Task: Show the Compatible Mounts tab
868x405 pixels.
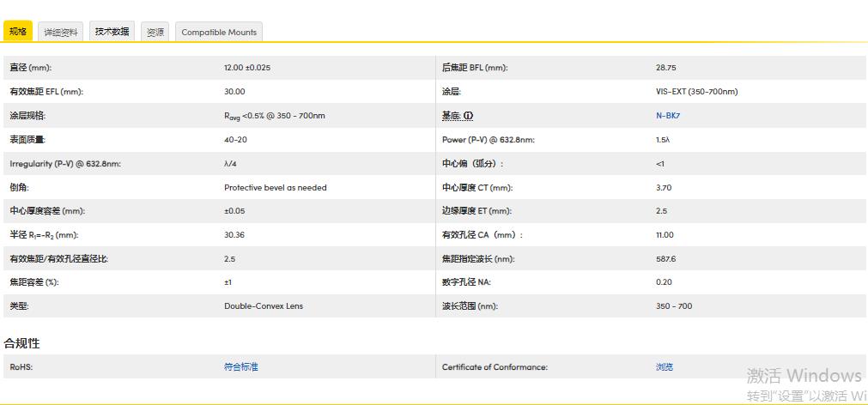Action: 219,33
